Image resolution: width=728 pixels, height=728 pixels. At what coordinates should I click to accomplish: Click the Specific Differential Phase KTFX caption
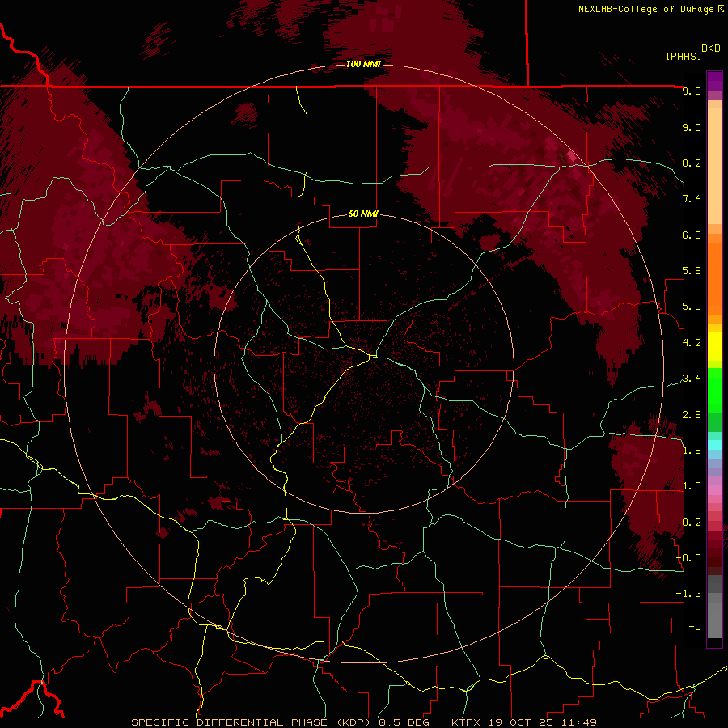coord(363,722)
